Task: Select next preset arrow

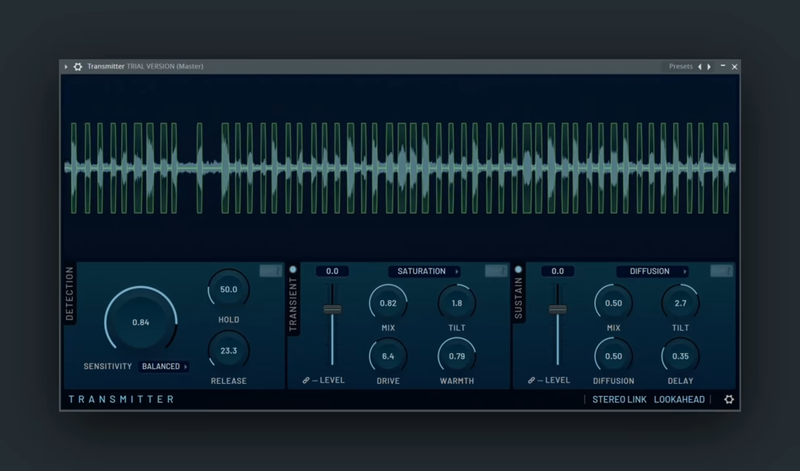Action: (x=709, y=67)
